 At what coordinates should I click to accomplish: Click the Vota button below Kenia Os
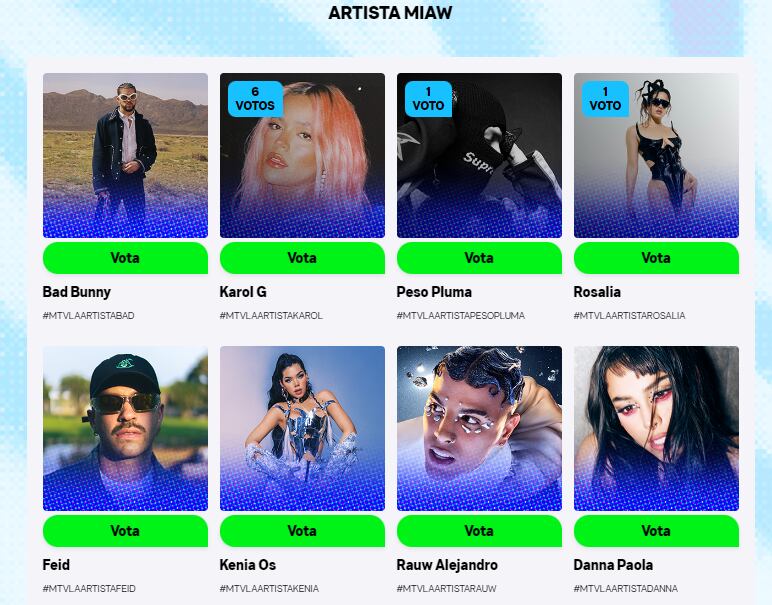point(302,531)
